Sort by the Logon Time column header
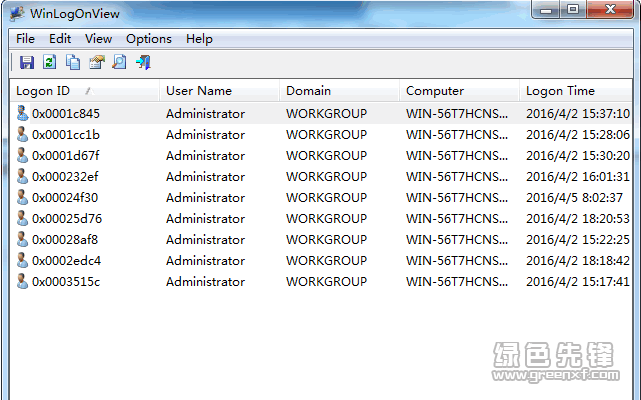641x400 pixels. tap(576, 91)
